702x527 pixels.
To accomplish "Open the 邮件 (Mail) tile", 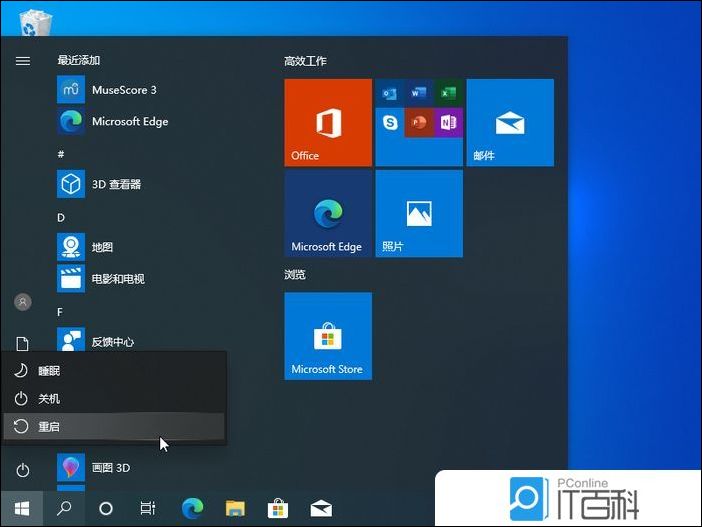I will pos(510,122).
